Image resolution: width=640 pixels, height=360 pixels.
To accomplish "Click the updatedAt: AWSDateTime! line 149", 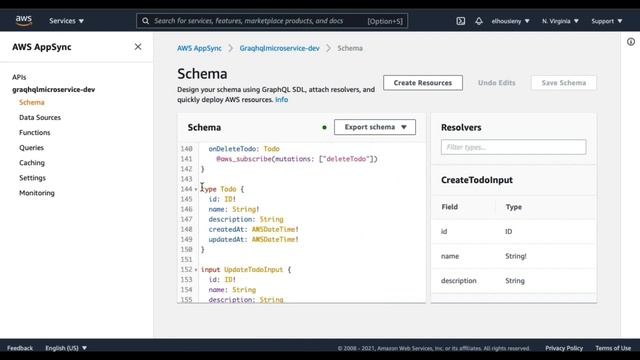I will (253, 240).
